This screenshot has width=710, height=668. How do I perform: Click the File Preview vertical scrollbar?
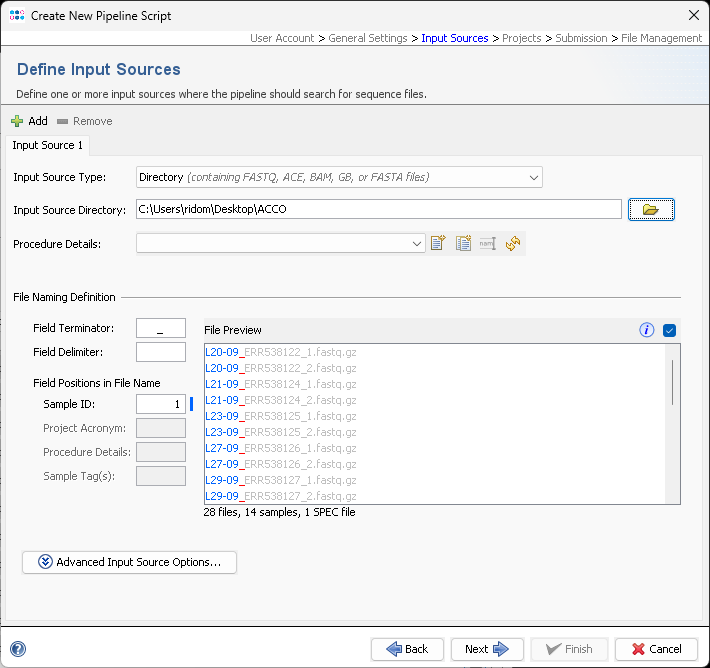click(x=672, y=382)
